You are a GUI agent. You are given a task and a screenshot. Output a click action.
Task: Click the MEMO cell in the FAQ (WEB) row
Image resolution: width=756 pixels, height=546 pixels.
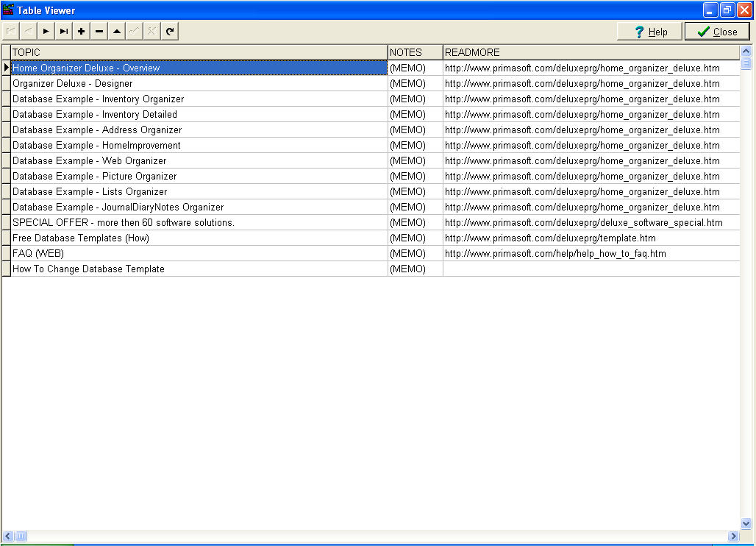(415, 253)
